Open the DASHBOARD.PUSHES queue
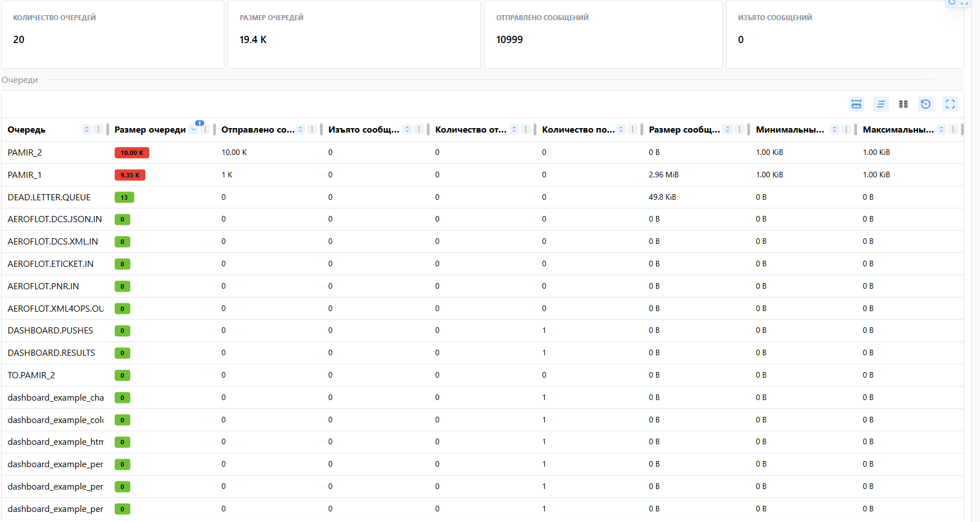 tap(50, 331)
